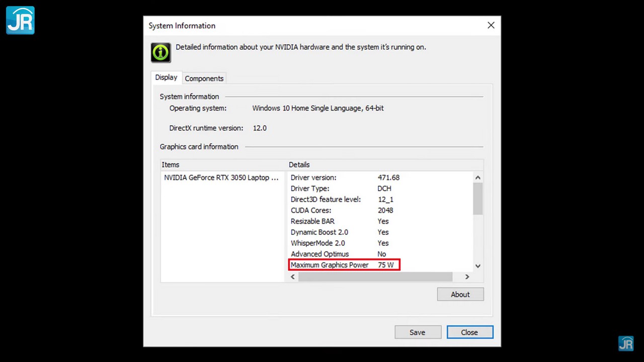The image size is (644, 362).
Task: Open the Components tab
Action: click(204, 78)
